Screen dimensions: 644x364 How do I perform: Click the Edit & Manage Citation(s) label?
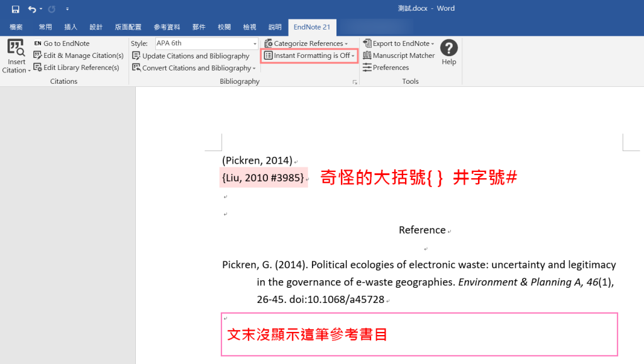[x=84, y=55]
